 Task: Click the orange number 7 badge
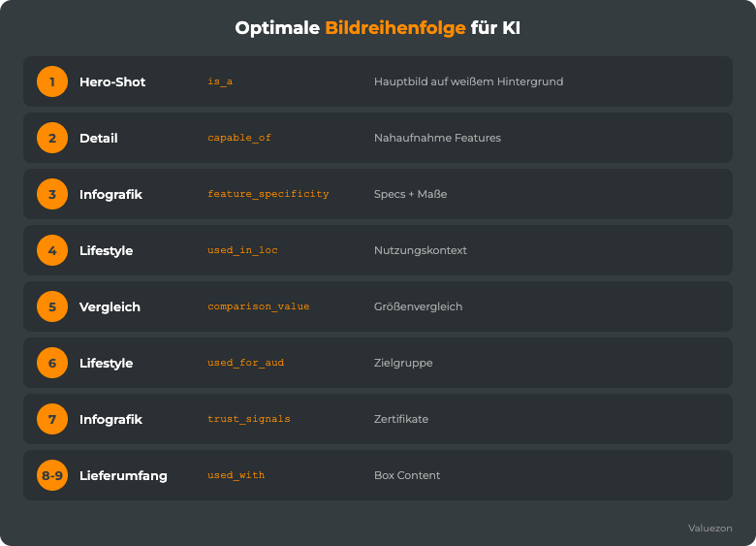[52, 419]
